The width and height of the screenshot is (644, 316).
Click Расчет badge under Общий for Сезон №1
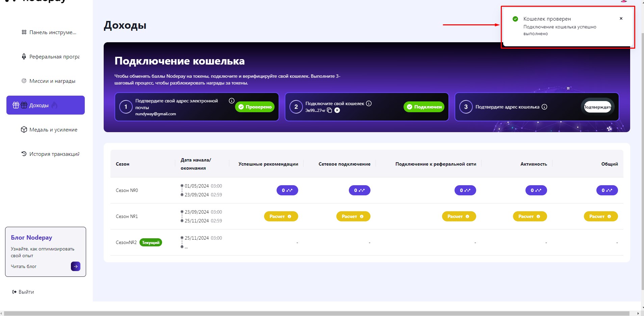point(601,216)
